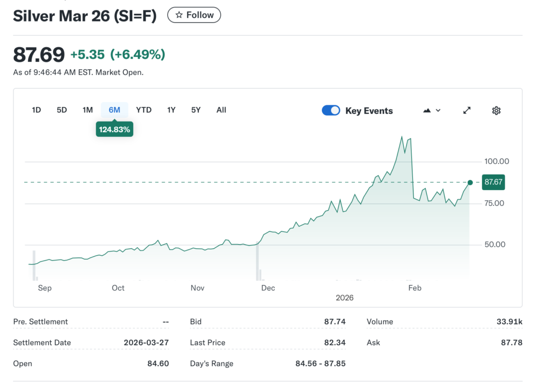The width and height of the screenshot is (537, 392).
Task: Enable the 6M time range highlight
Action: tap(114, 110)
